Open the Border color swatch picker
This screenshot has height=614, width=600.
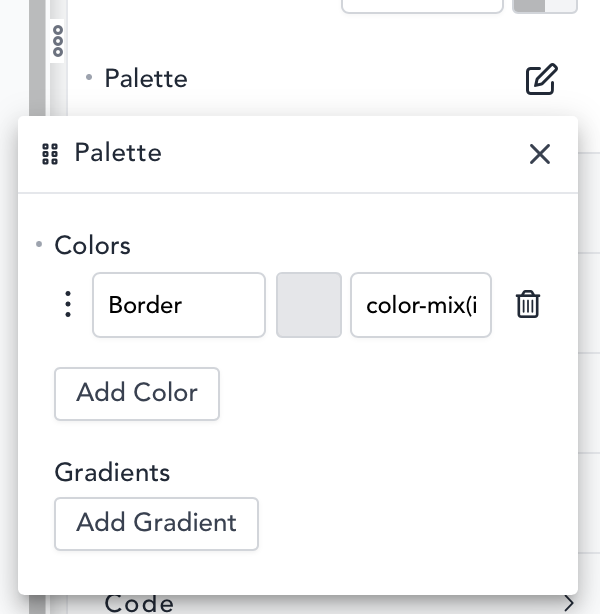(x=309, y=304)
